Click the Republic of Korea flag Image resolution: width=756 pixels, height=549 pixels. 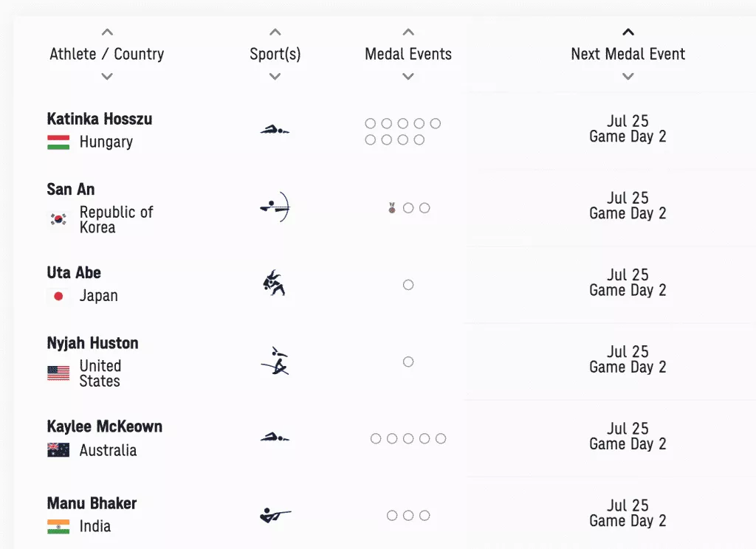58,219
